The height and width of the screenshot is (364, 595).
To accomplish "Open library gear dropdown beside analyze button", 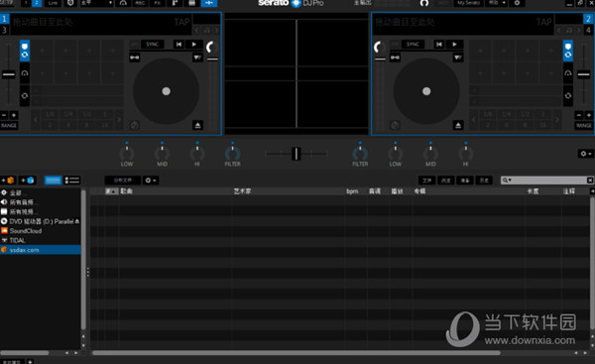I will 151,181.
